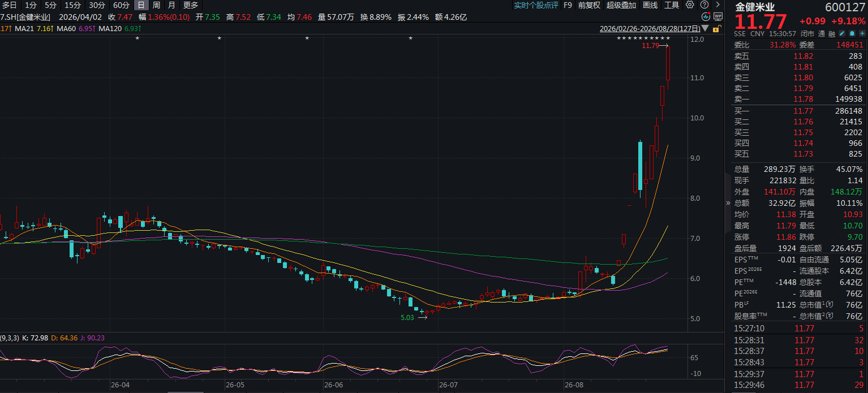Screen dimensions: 868x393
Task: Open the pulse monitor icon with red dot
Action: click(x=706, y=16)
